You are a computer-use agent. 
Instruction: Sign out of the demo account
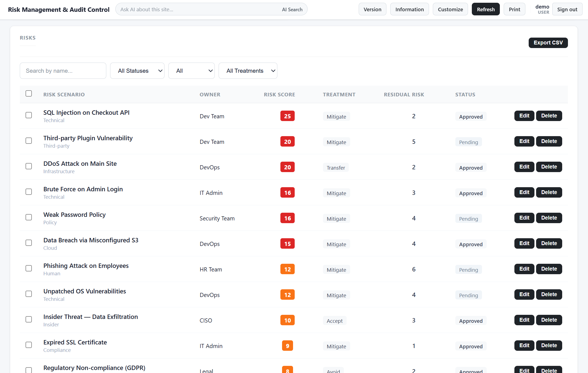click(x=567, y=9)
